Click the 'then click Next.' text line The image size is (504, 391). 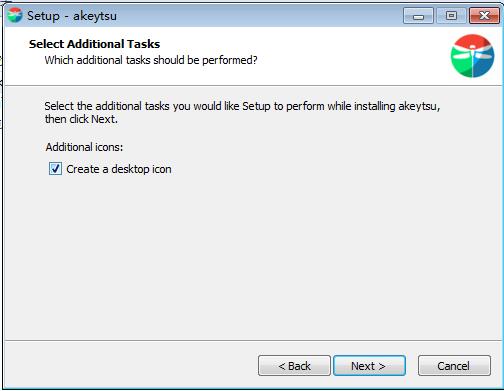81,119
